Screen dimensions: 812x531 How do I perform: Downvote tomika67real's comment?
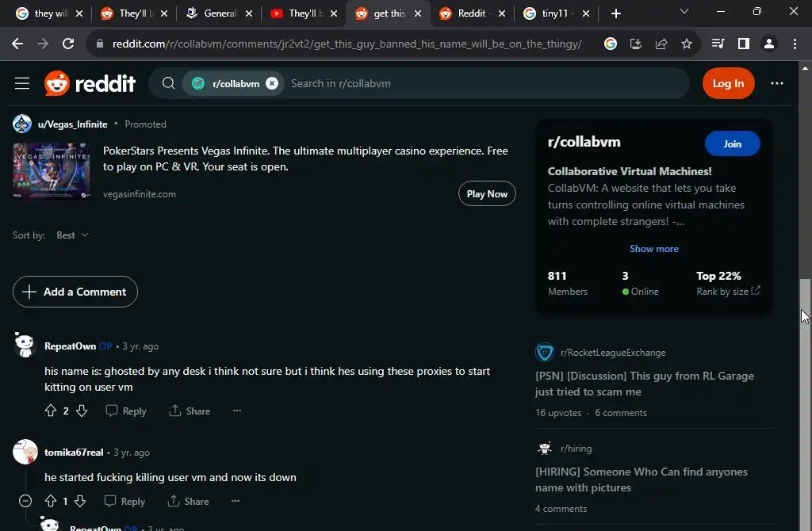coord(80,501)
